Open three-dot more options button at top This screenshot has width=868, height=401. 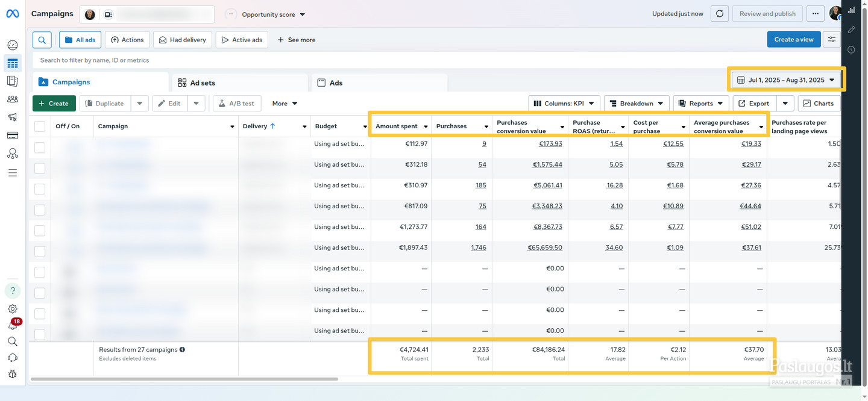(816, 14)
